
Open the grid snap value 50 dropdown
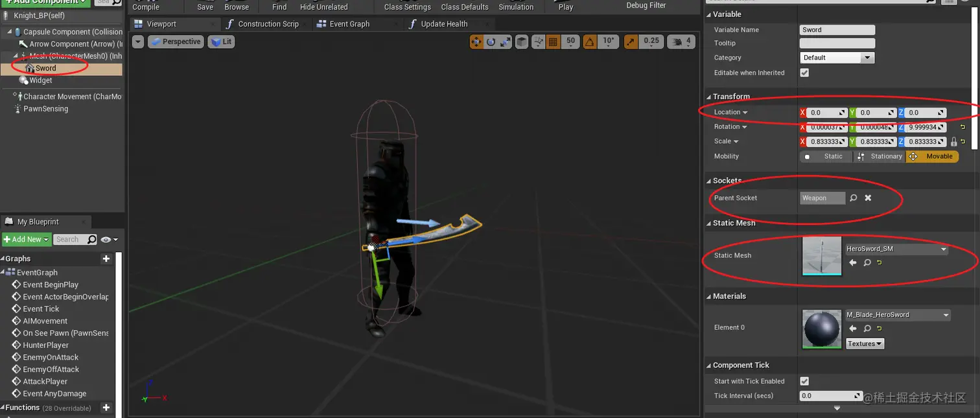tap(570, 41)
